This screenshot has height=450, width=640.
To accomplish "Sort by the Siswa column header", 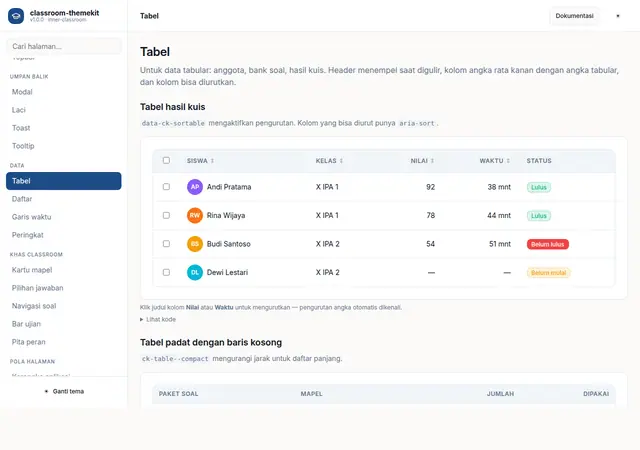I will [x=200, y=161].
